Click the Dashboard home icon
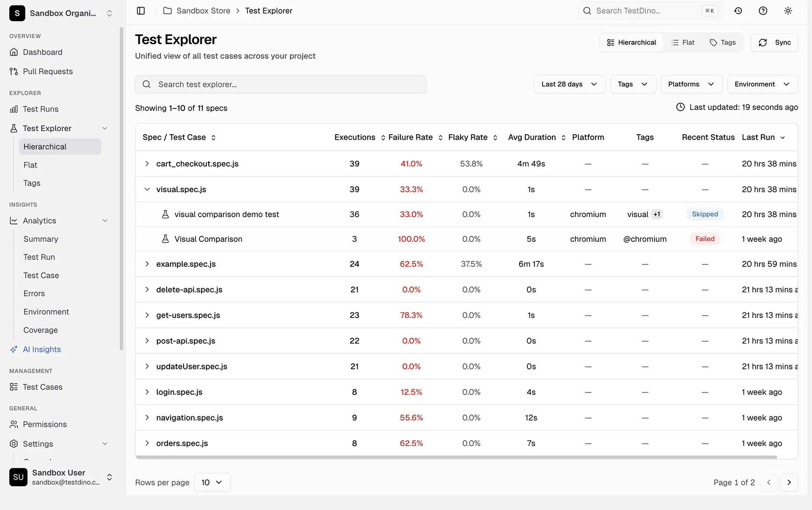Screen dimensions: 812x510 (14, 52)
